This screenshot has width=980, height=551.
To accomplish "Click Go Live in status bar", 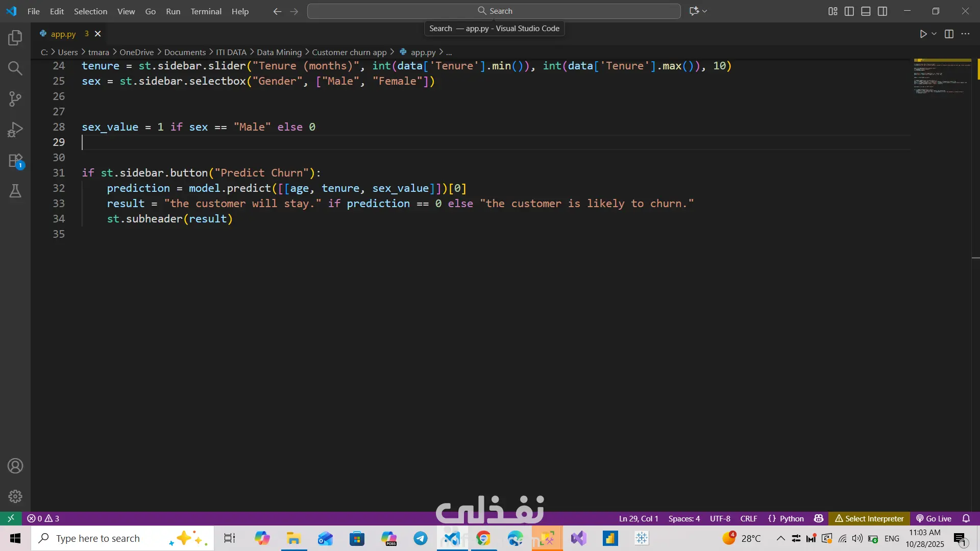I will point(934,518).
